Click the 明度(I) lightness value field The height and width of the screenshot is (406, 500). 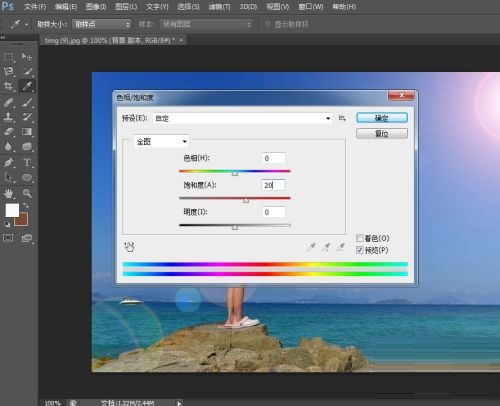click(x=274, y=212)
